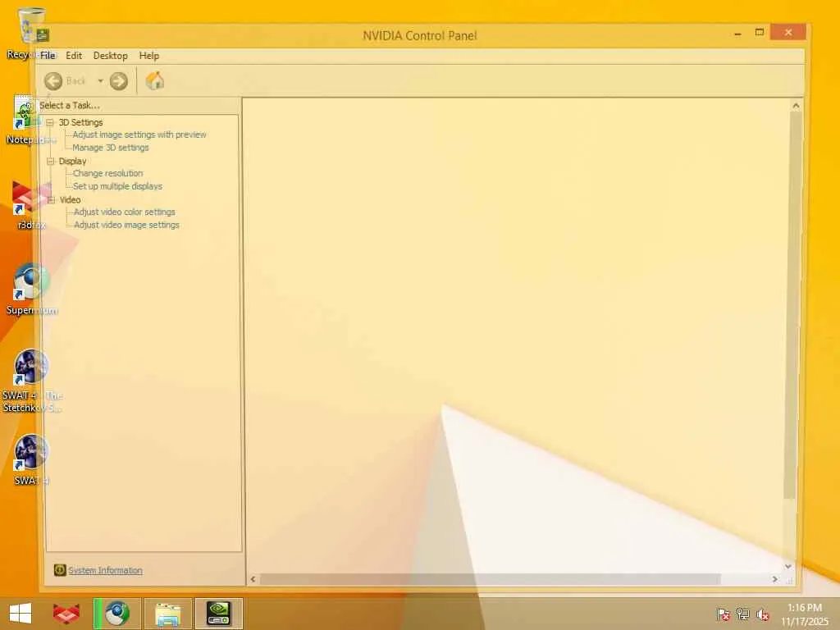Image resolution: width=840 pixels, height=630 pixels.
Task: Open Supermium browser in the taskbar
Action: 117,614
